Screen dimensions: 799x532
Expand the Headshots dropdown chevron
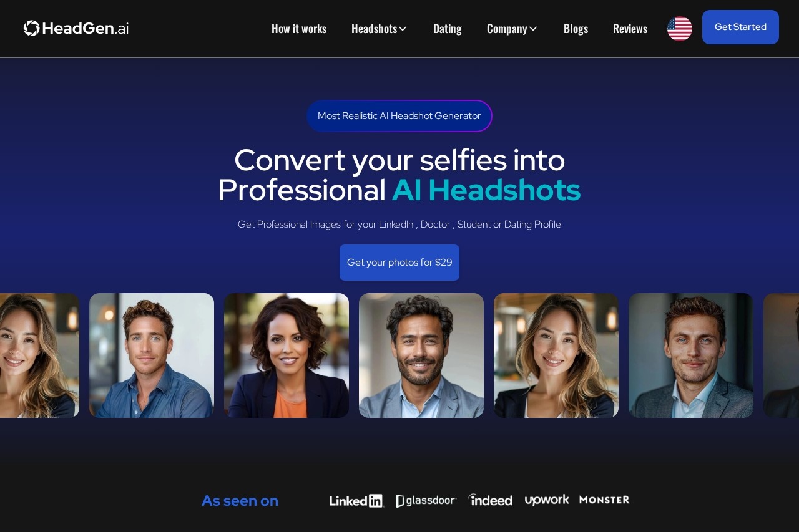403,29
